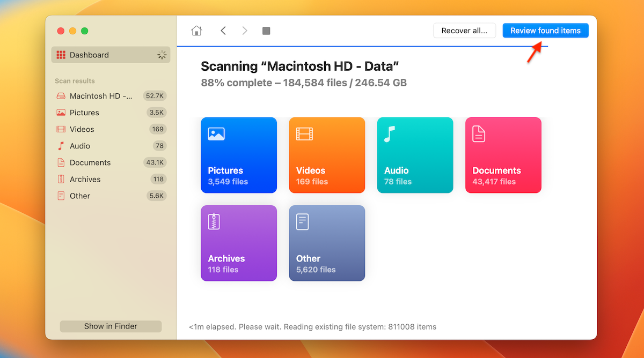This screenshot has height=358, width=644.
Task: Open Review found items
Action: [545, 31]
